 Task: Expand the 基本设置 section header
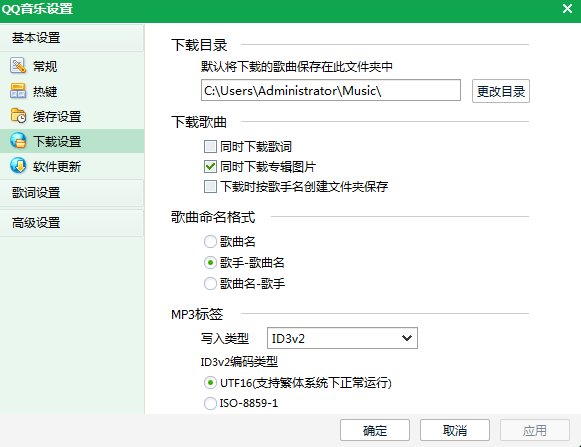(72, 38)
